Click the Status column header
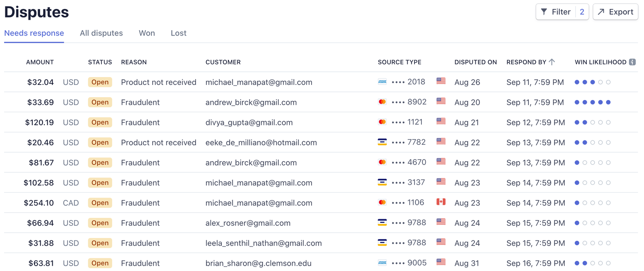Viewport: 644px width, 271px height. point(100,62)
